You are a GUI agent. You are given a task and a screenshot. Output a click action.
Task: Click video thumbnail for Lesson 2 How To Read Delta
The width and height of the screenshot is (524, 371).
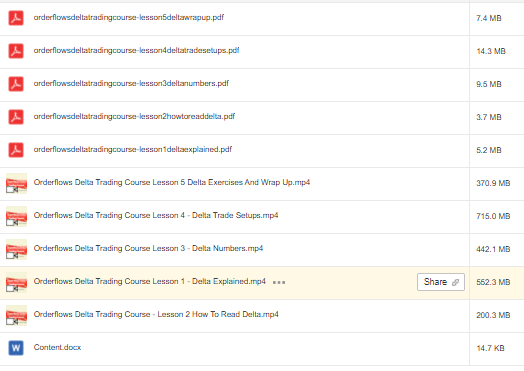(16, 315)
